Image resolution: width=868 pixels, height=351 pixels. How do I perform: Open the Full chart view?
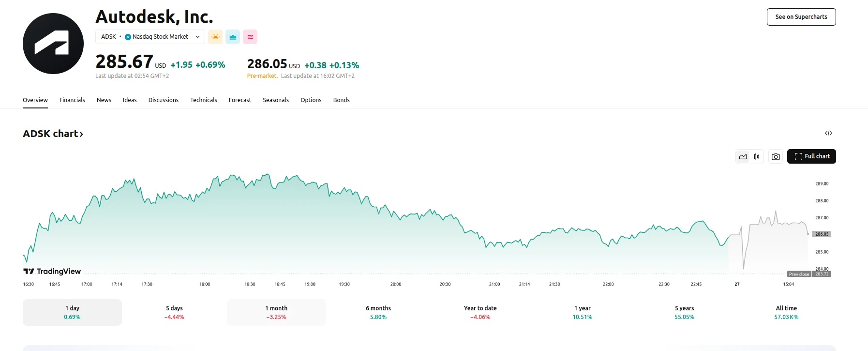click(x=811, y=156)
